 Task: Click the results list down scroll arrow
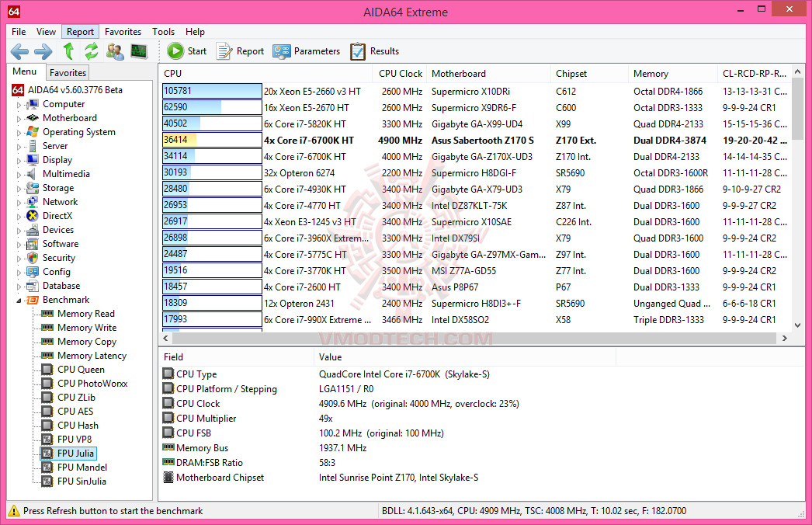797,325
